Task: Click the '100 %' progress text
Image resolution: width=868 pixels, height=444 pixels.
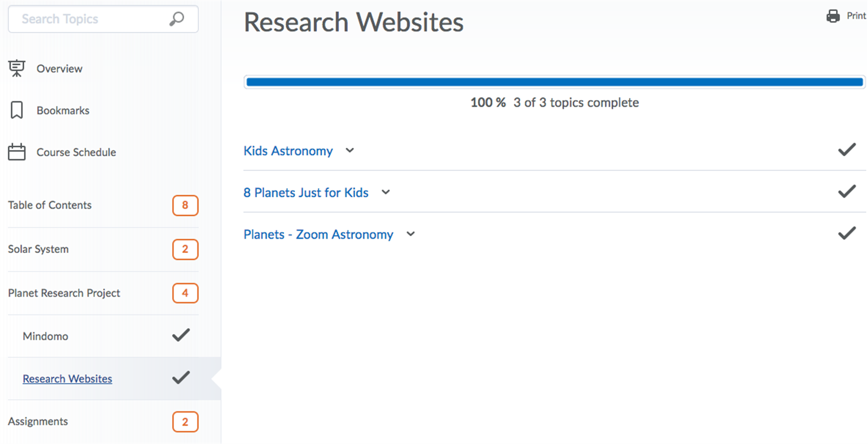Action: tap(488, 103)
